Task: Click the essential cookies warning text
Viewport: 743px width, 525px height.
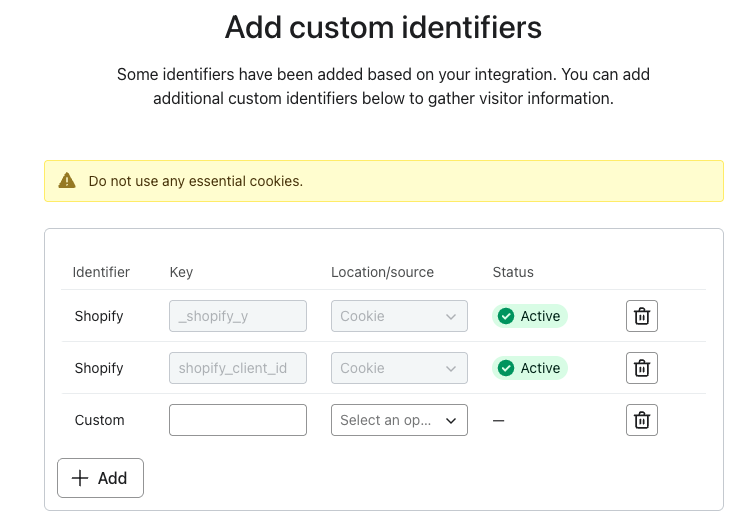Action: (195, 181)
